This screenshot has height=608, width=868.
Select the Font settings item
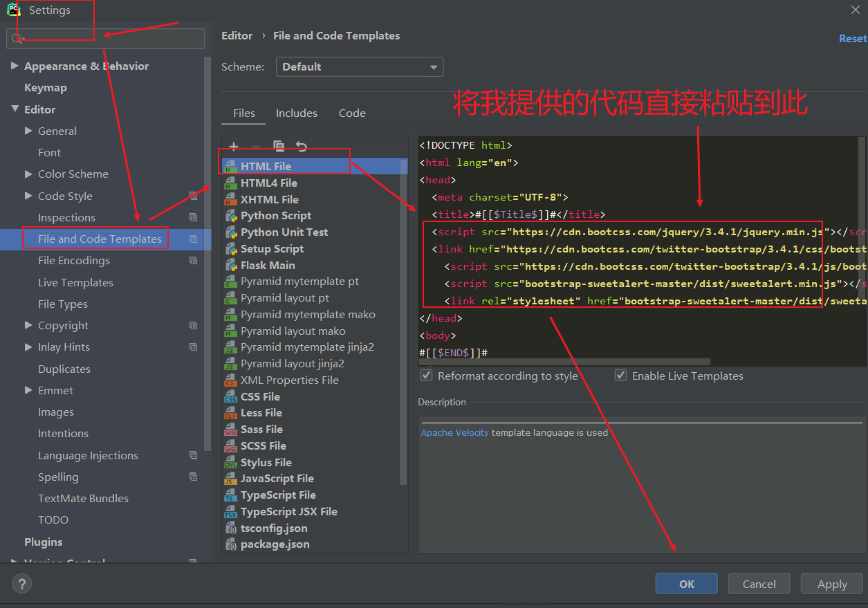(x=49, y=153)
